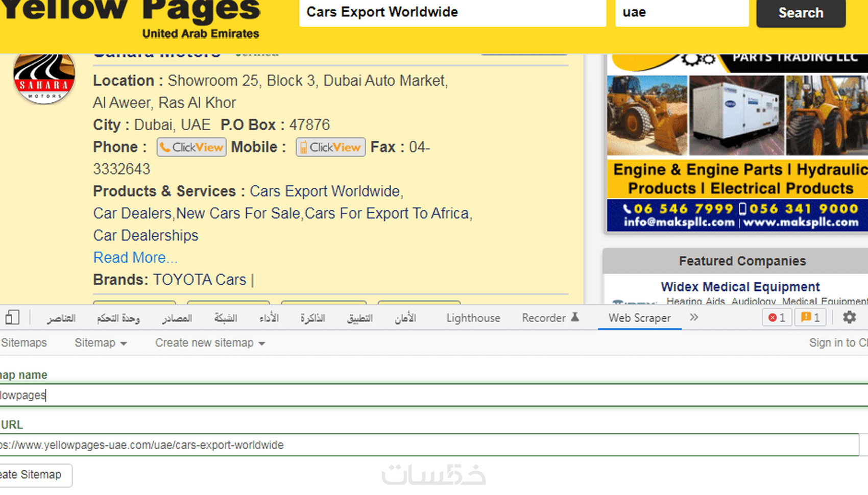Open DevTools settings gear icon
The width and height of the screenshot is (868, 495).
pos(849,317)
